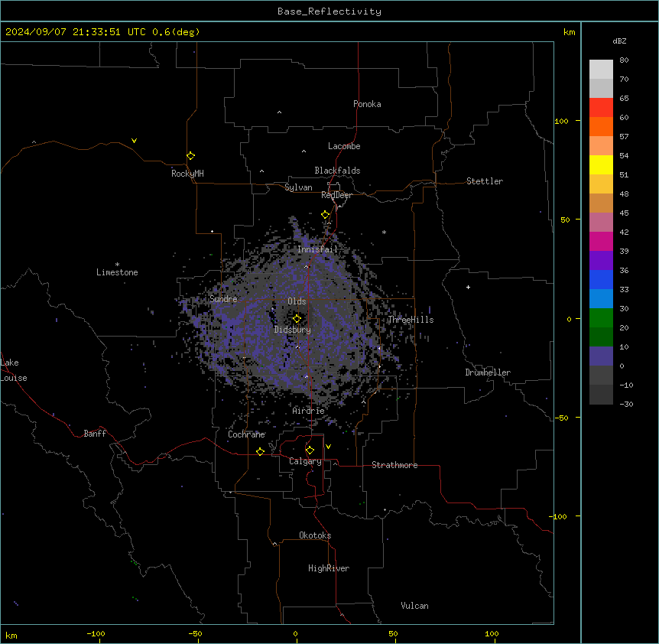Click the Sundre town label
This screenshot has width=659, height=644.
(x=223, y=299)
